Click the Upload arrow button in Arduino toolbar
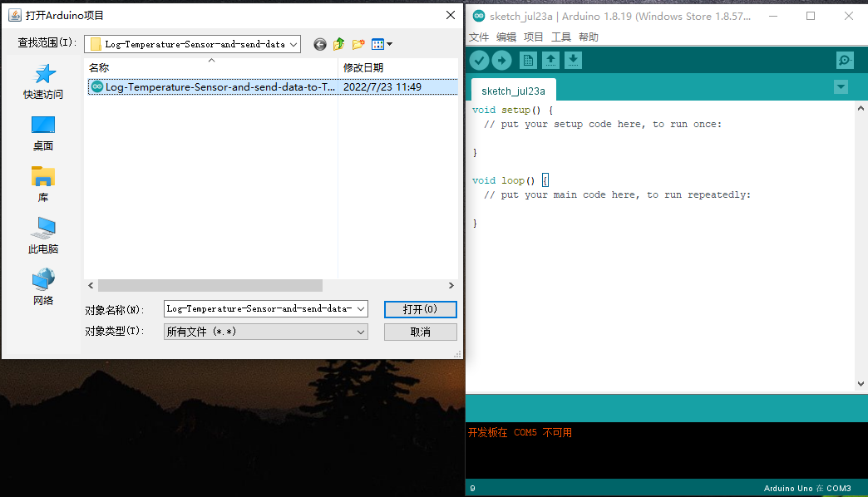Image resolution: width=868 pixels, height=497 pixels. coord(501,61)
